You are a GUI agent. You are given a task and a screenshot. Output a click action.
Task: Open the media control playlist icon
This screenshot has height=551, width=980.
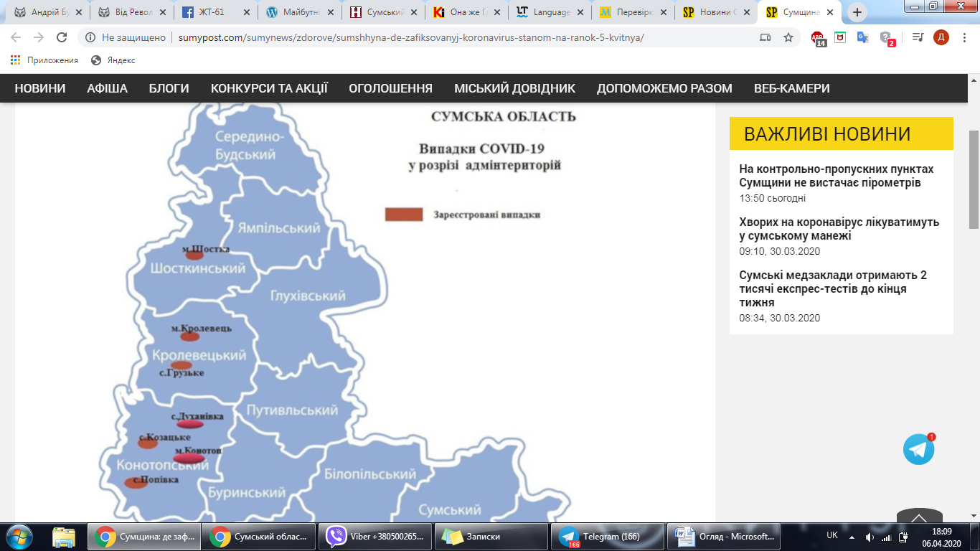coord(918,37)
